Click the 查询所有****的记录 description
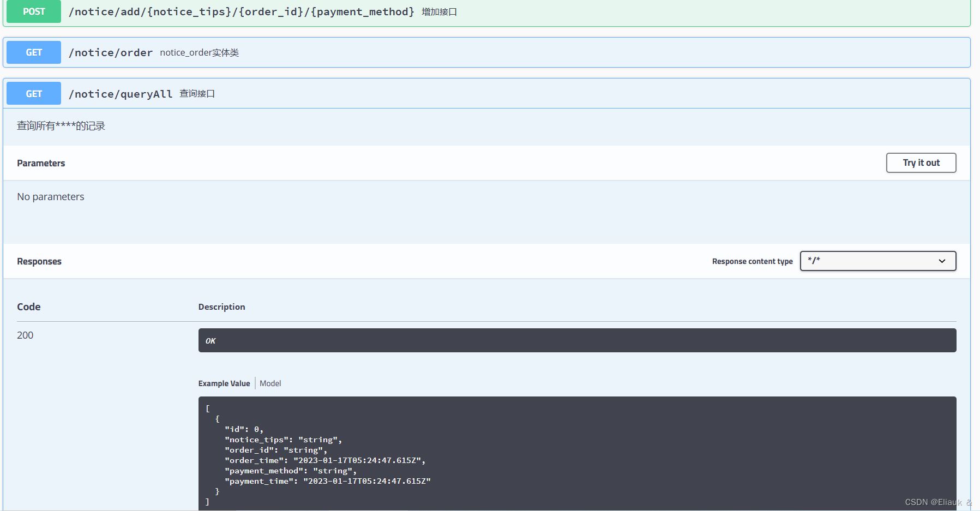This screenshot has height=511, width=980. 61,126
